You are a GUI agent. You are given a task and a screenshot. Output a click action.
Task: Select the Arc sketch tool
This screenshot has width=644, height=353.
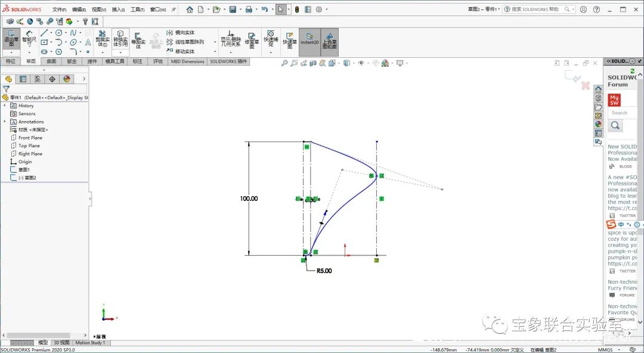point(58,42)
